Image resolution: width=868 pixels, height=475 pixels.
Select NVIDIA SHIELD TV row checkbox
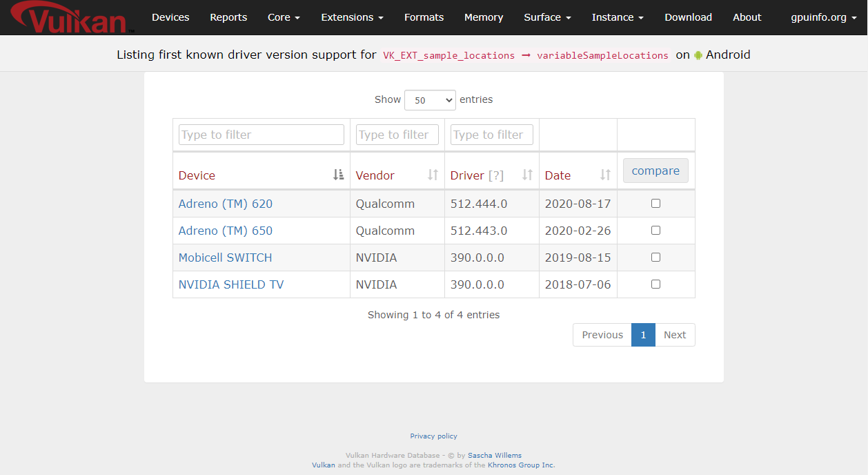tap(655, 284)
